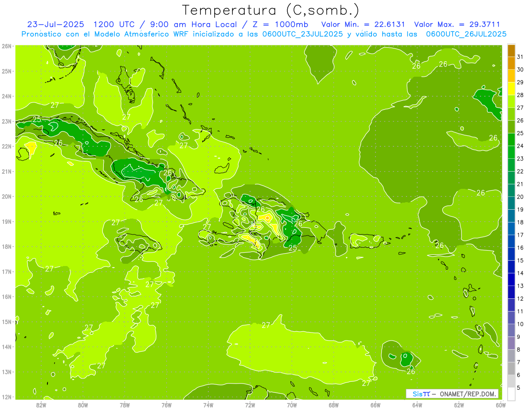Screen dimensions: 532x411
Task: Click the "1200 UTC" time text
Action: (114, 24)
